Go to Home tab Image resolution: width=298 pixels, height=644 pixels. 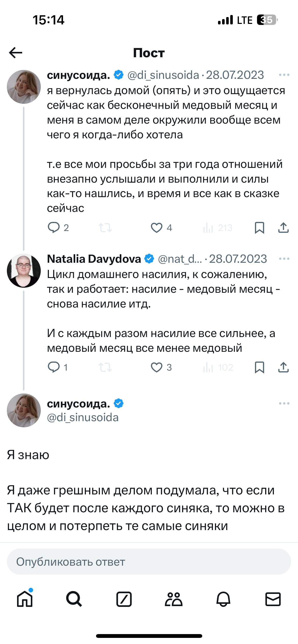pos(25,599)
